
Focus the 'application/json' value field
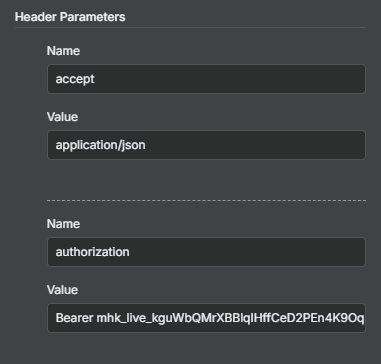pyautogui.click(x=206, y=145)
